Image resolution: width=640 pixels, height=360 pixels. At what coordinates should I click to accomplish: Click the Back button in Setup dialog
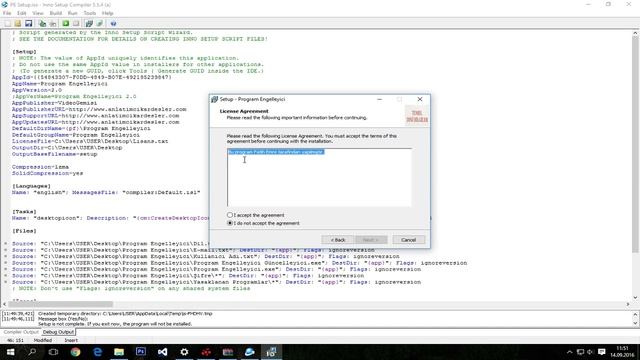[x=338, y=240]
